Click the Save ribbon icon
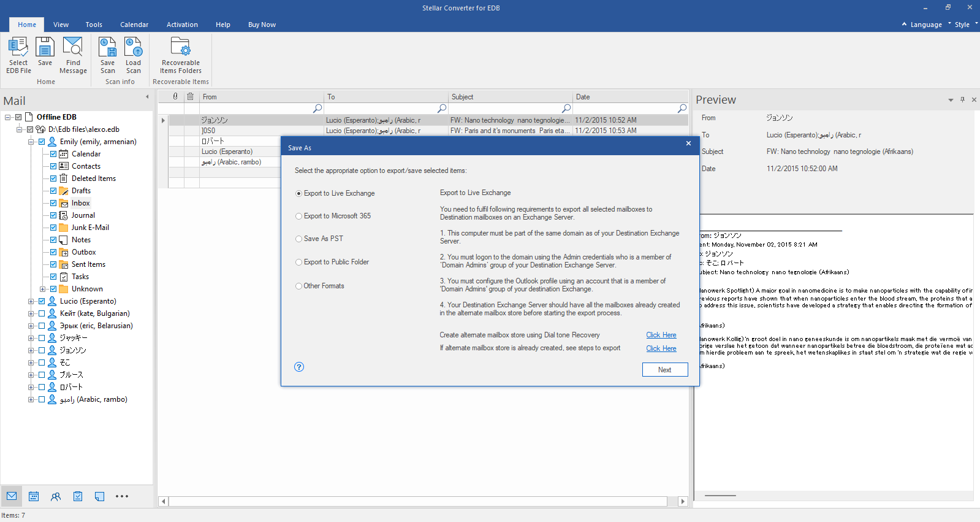The image size is (980, 522). tap(45, 52)
